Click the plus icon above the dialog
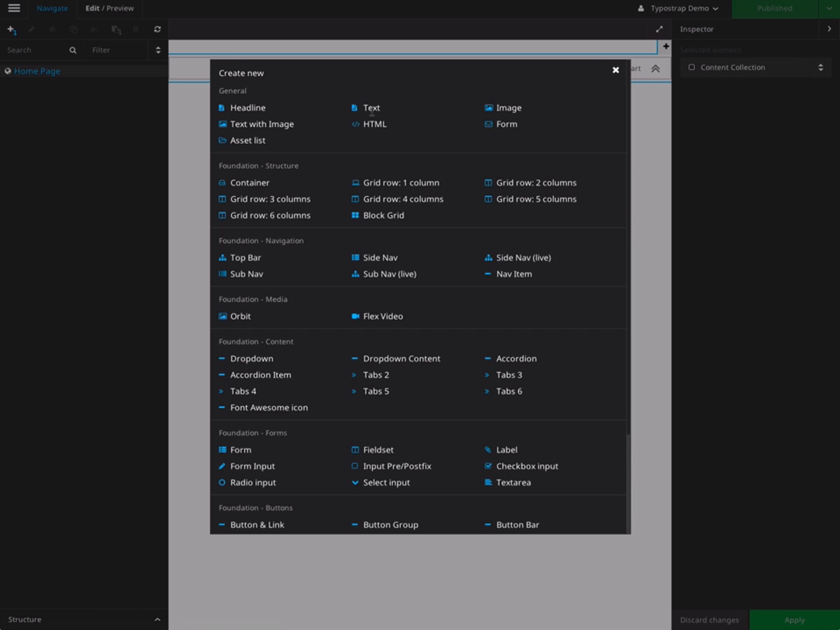Image resolution: width=840 pixels, height=630 pixels. (666, 46)
